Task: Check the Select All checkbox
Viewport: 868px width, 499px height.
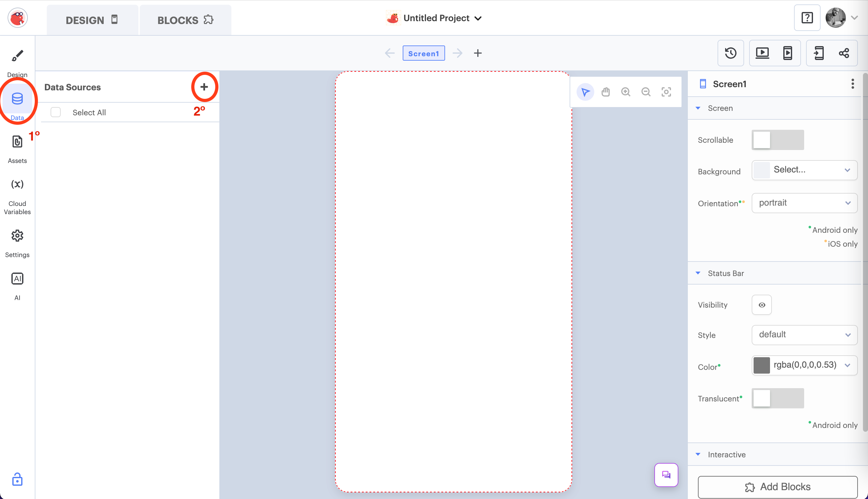Action: click(56, 112)
